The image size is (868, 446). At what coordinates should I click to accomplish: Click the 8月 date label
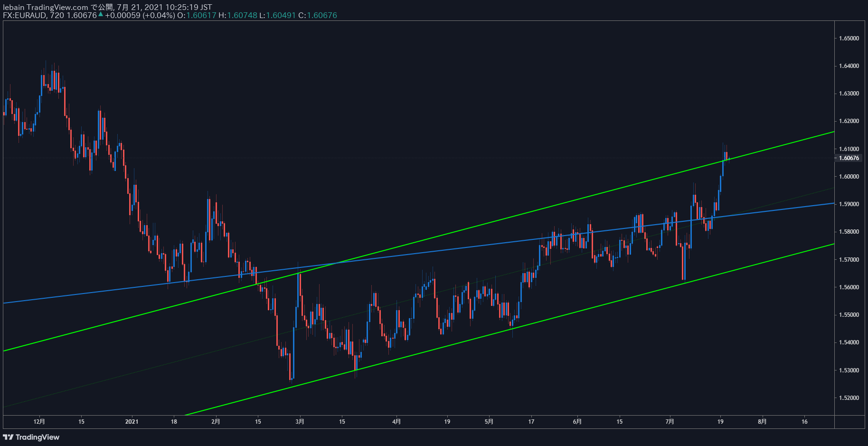click(762, 421)
